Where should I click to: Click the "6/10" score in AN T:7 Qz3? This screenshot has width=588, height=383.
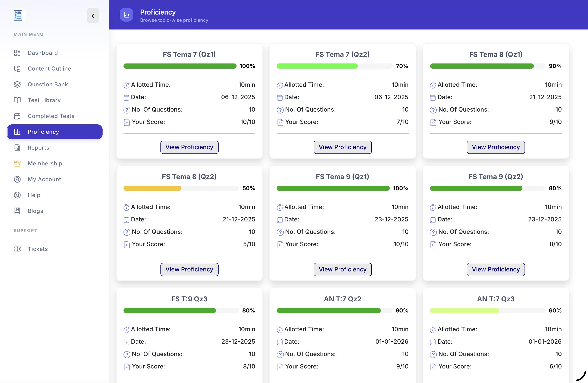(x=555, y=367)
